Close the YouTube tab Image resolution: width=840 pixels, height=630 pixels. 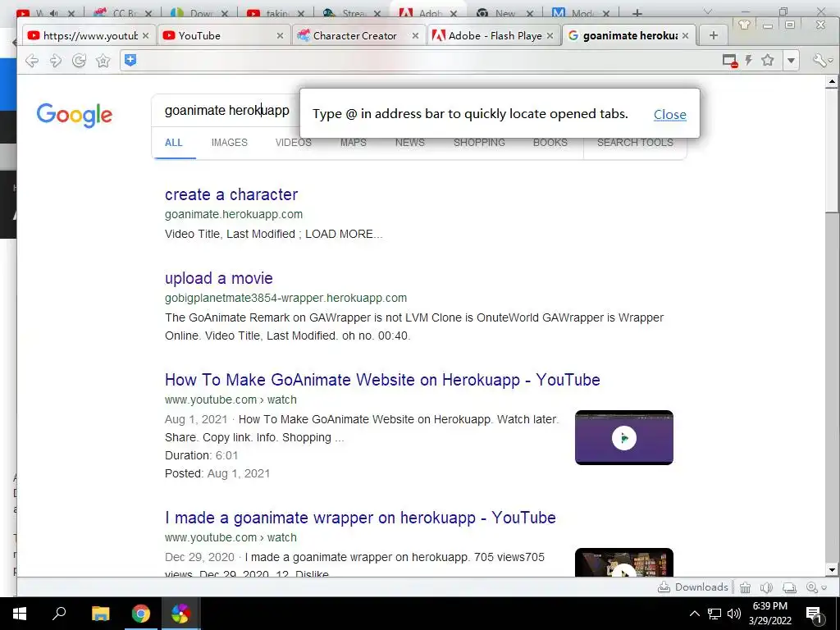click(280, 36)
